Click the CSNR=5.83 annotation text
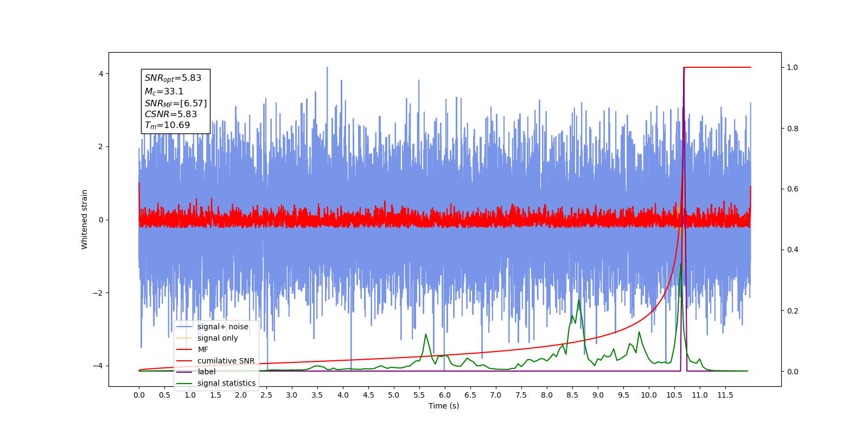Viewport: 868px width, 434px height. (x=171, y=114)
